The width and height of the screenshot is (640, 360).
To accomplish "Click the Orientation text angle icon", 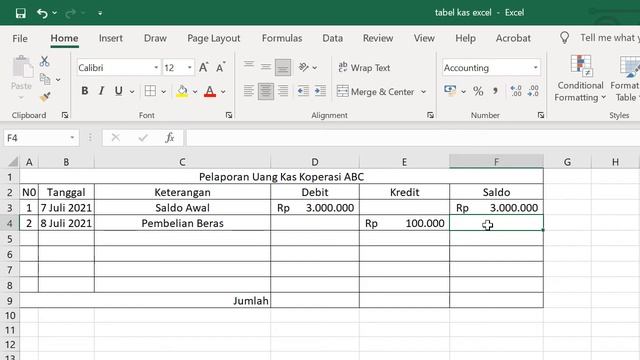I will (x=304, y=67).
